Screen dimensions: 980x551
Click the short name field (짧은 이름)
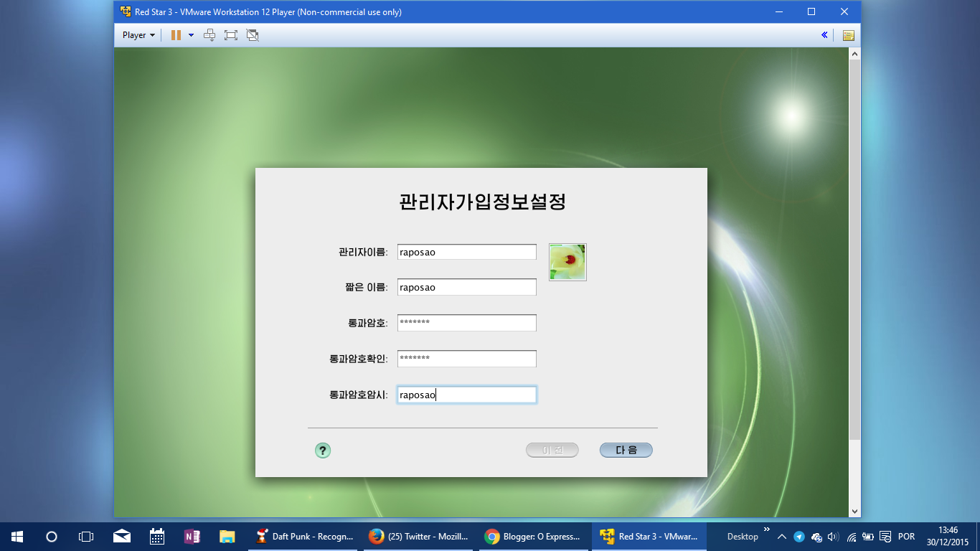466,287
